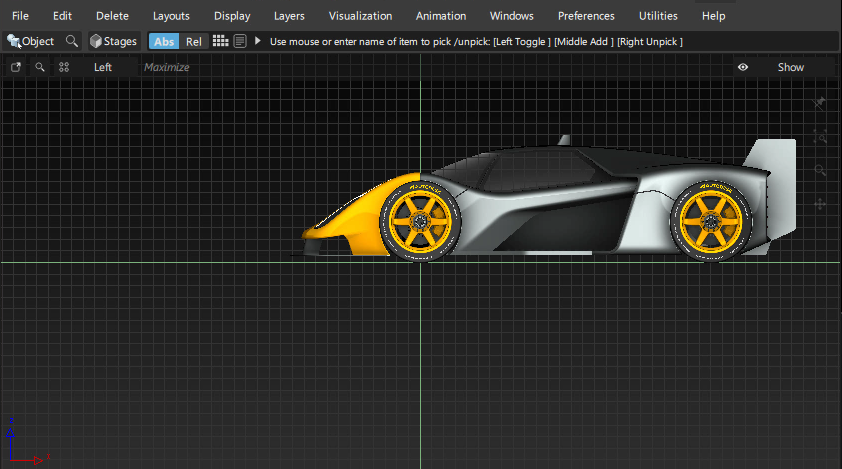Click the pin icon in the viewport
The height and width of the screenshot is (469, 842).
pyautogui.click(x=820, y=103)
